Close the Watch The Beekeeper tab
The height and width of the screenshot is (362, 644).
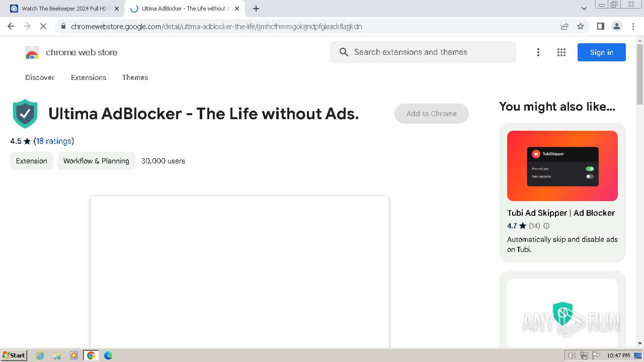pyautogui.click(x=117, y=9)
